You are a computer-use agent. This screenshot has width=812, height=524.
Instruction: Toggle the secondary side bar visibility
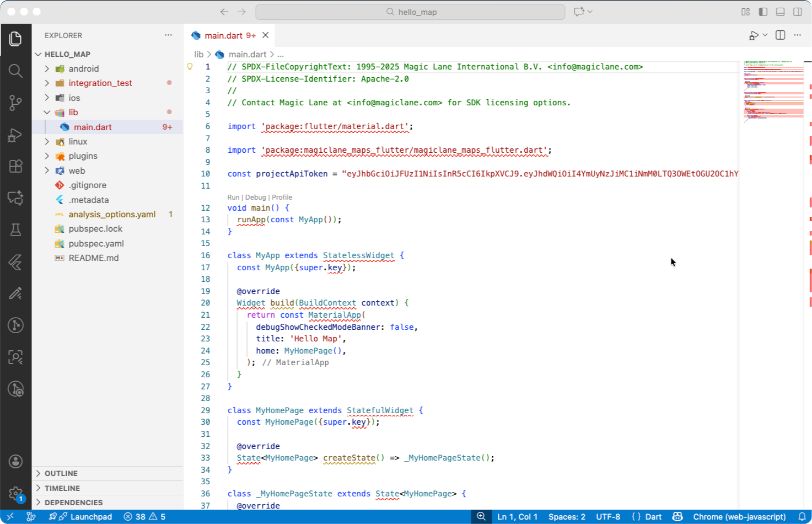[x=797, y=12]
